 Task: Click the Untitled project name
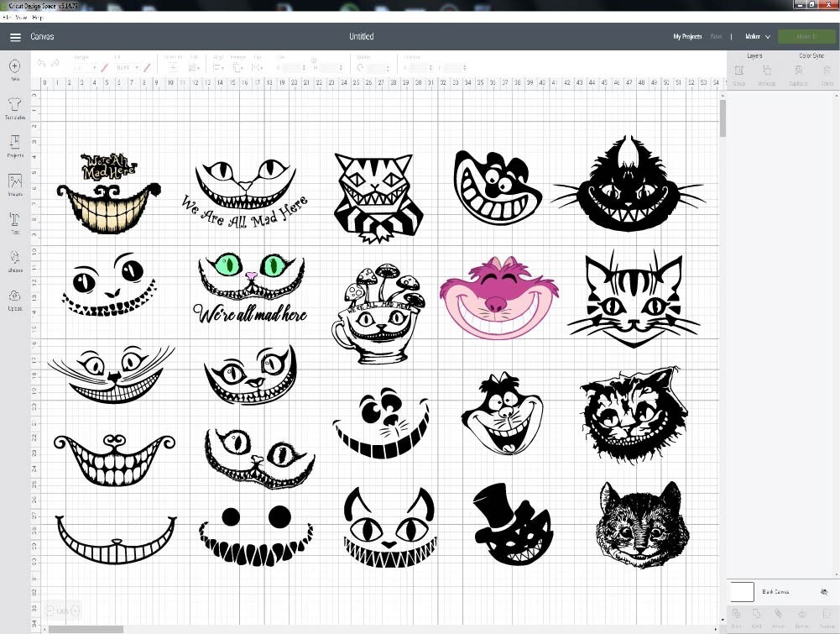(362, 36)
